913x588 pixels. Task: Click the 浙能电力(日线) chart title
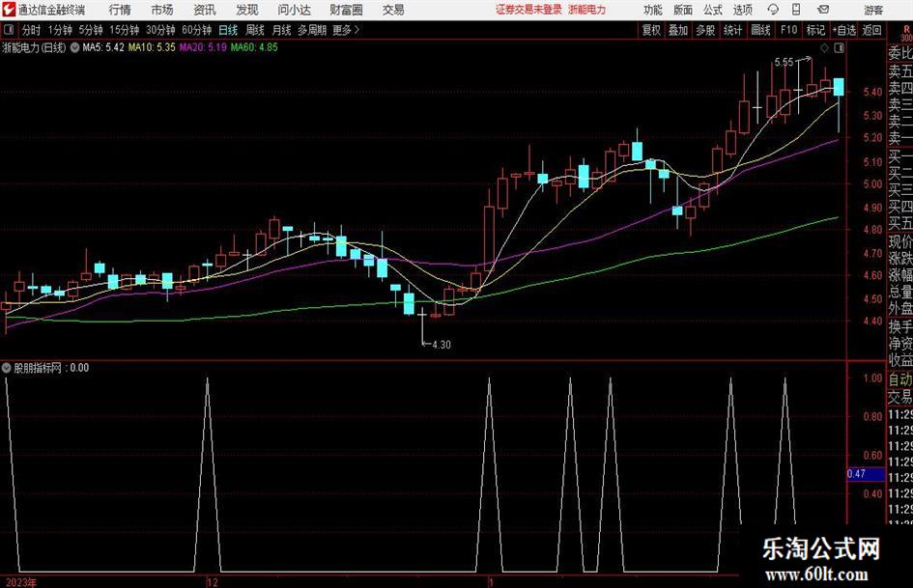[x=35, y=47]
